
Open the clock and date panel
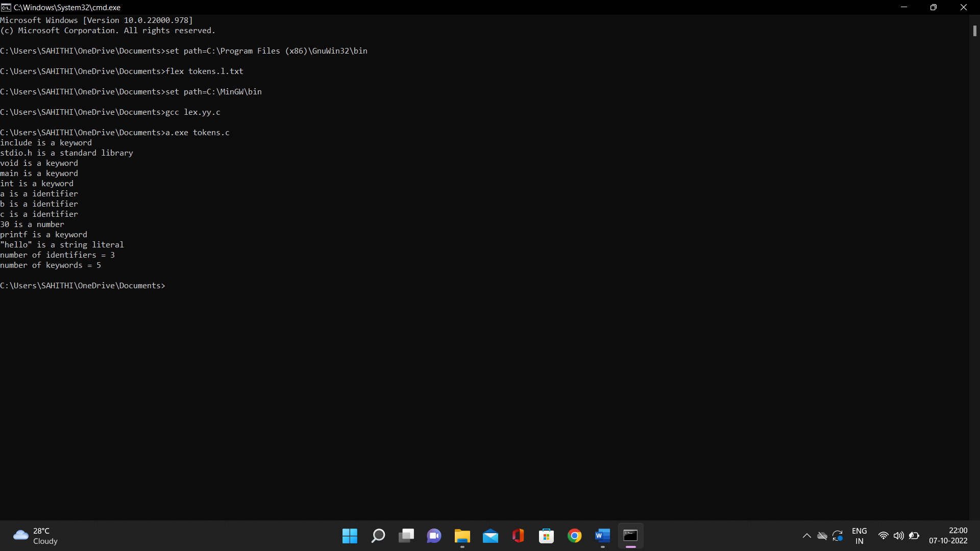click(948, 536)
